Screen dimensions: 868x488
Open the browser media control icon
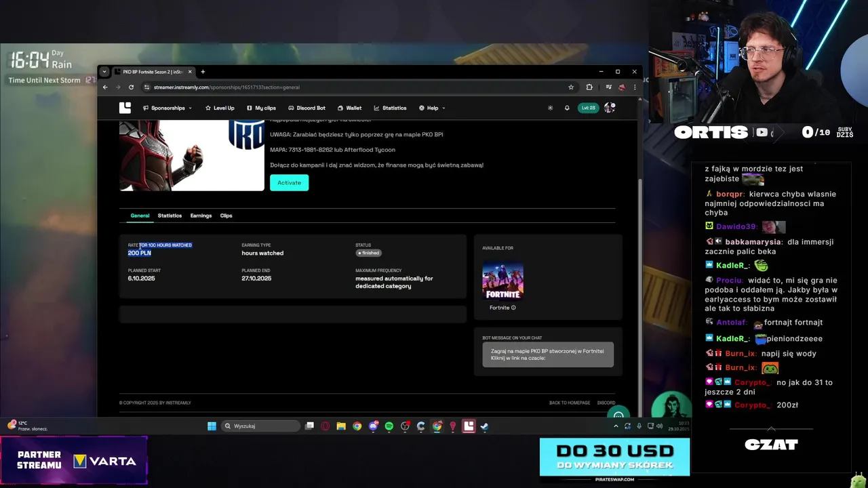click(x=608, y=87)
